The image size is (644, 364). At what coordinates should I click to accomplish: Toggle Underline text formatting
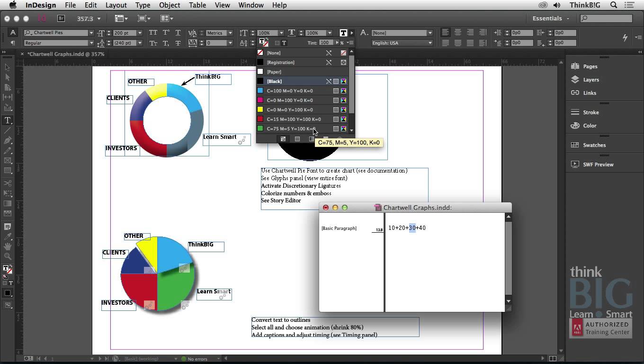[178, 33]
